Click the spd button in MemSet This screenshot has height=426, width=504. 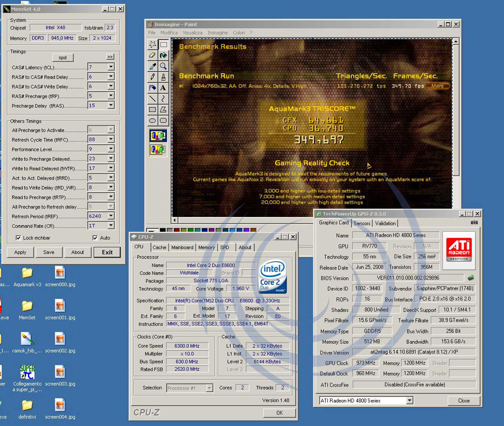point(63,58)
